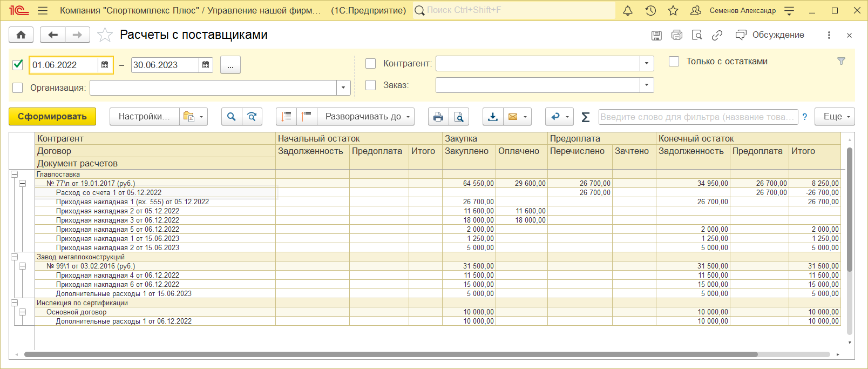868x369 pixels.
Task: Uncheck the period checkbox
Action: [x=18, y=65]
